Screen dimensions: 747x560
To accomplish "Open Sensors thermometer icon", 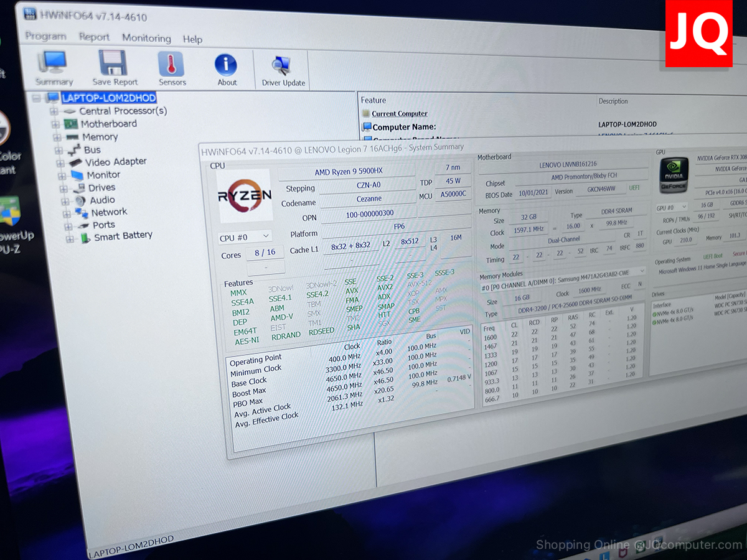I will [x=171, y=64].
